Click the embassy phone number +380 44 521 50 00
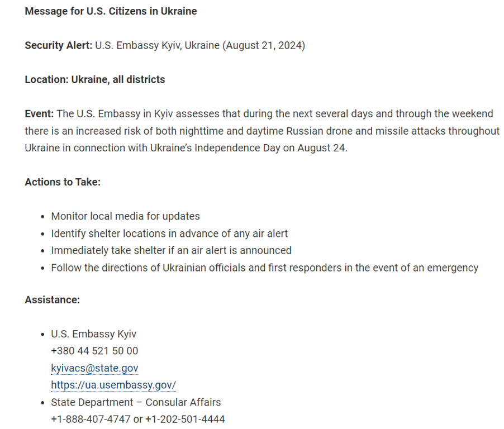Screen dimensions: 504x429 tap(94, 351)
